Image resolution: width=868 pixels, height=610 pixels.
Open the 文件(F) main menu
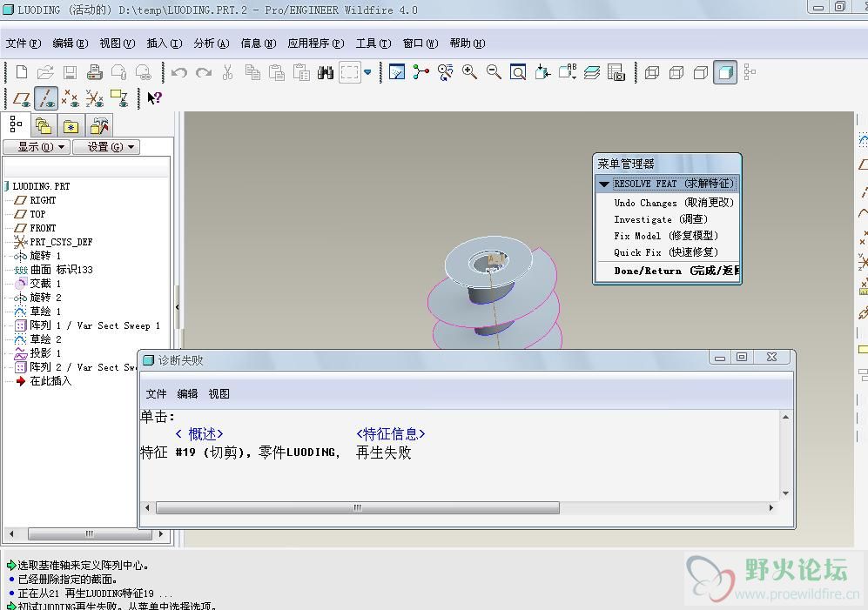click(x=24, y=44)
